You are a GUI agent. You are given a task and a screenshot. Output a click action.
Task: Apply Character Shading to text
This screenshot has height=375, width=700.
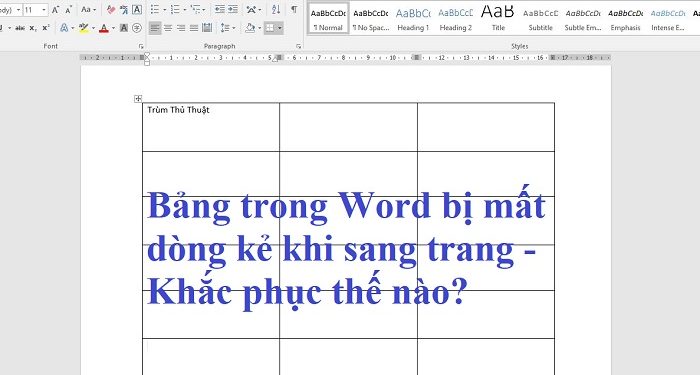(x=124, y=28)
